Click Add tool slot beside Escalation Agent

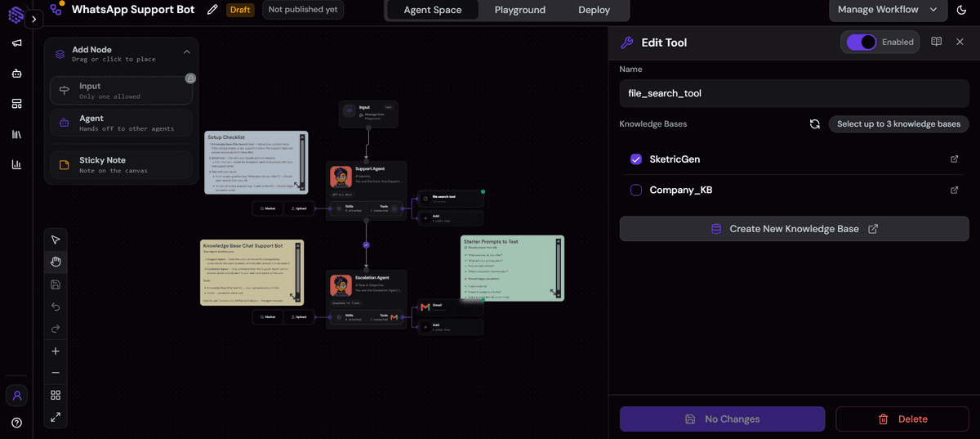[450, 327]
